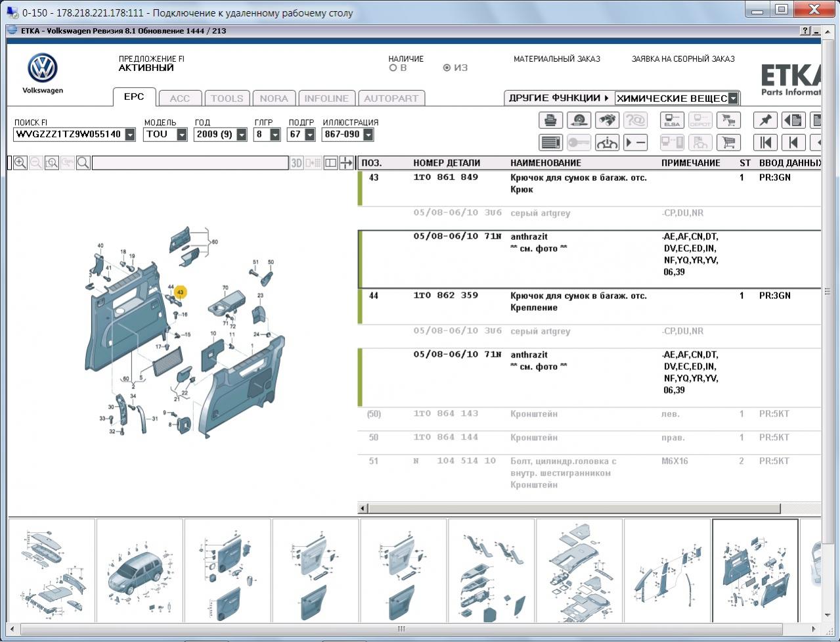Open the ПОИСК FI VIN dropdown
Screen dimensions: 840x642
click(x=130, y=135)
